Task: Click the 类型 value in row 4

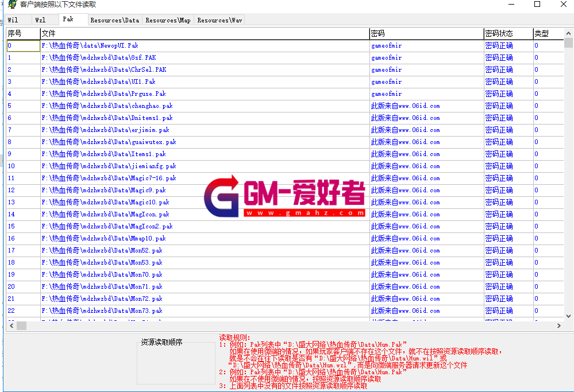Action: [x=536, y=94]
